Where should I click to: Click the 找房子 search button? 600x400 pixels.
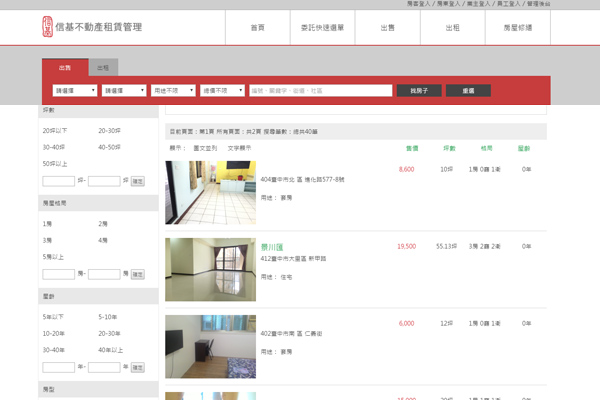point(419,91)
